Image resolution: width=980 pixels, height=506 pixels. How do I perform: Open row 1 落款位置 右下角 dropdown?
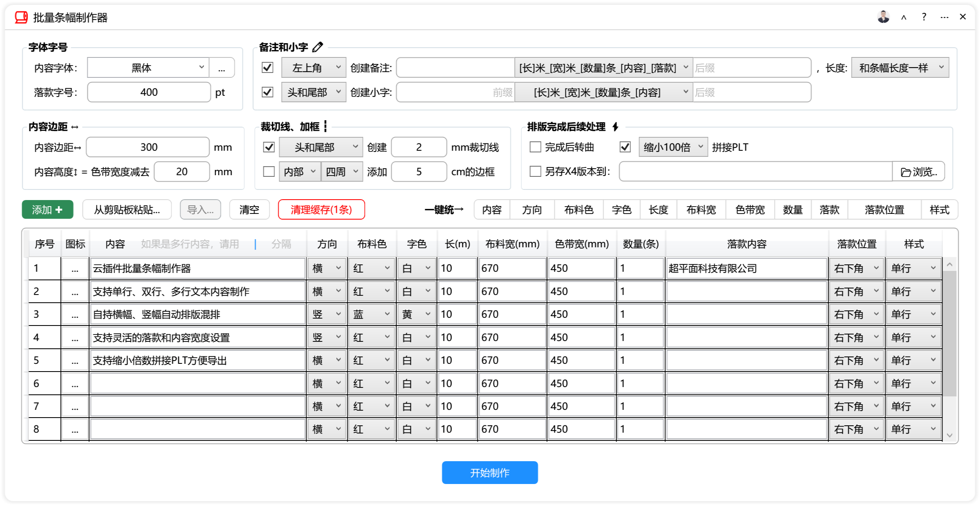point(856,268)
